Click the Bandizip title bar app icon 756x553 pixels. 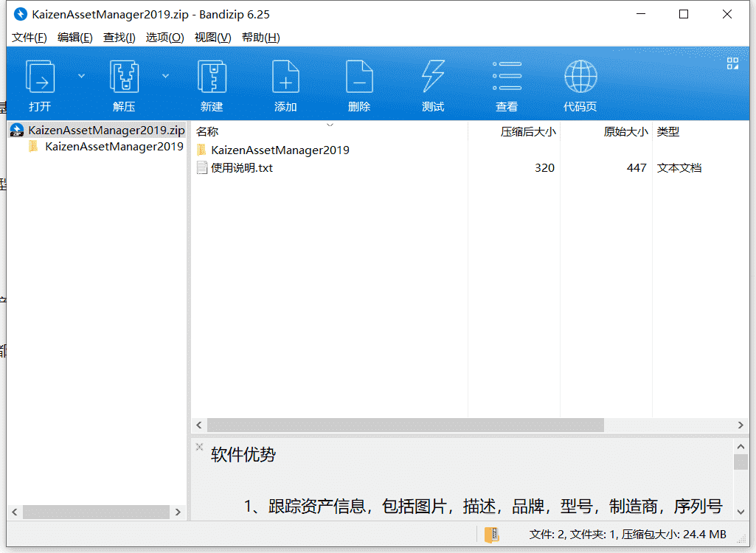click(20, 15)
